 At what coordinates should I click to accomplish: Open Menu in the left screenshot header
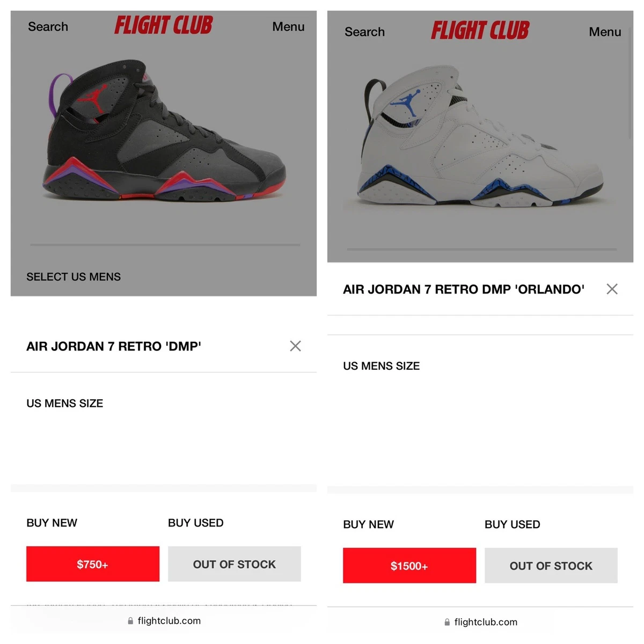coord(288,26)
